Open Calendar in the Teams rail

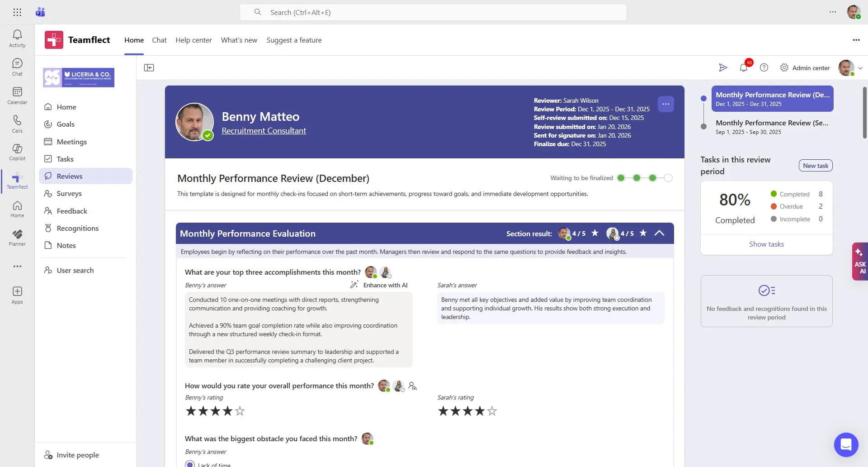click(17, 95)
